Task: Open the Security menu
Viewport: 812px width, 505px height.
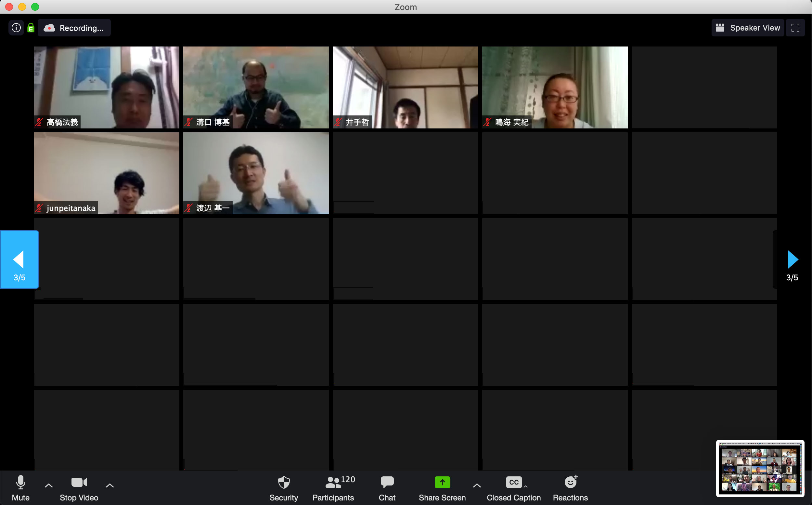Action: [x=284, y=488]
